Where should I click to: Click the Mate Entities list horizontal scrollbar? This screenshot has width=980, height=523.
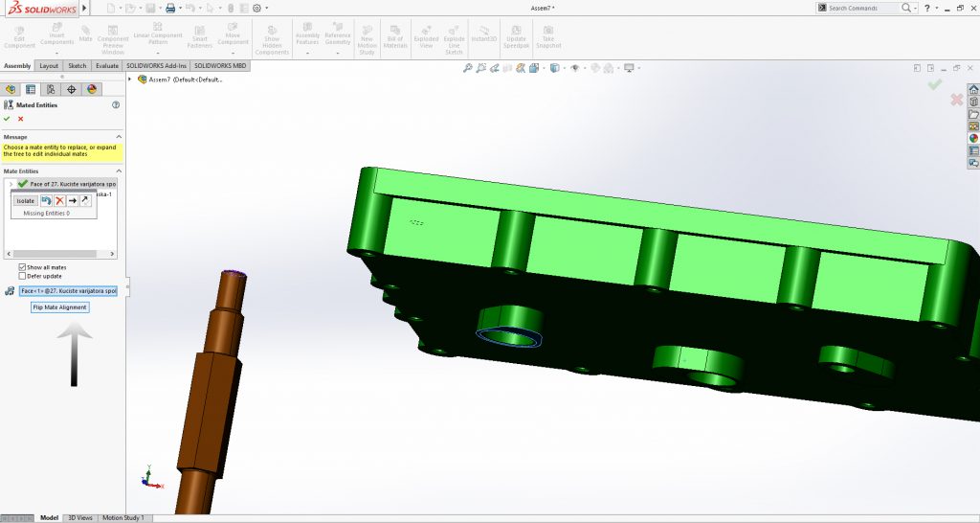pyautogui.click(x=60, y=254)
